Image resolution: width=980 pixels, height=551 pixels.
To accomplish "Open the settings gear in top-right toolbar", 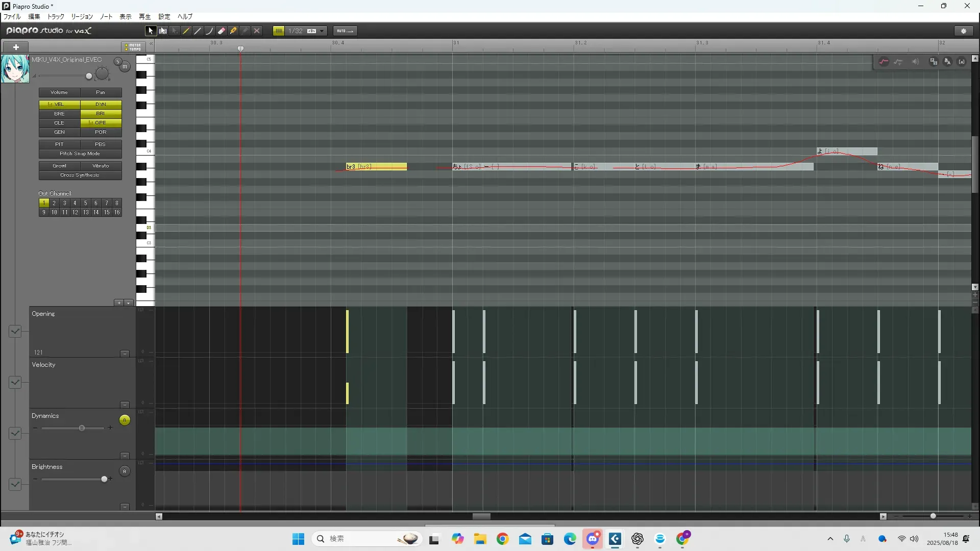I will point(964,31).
